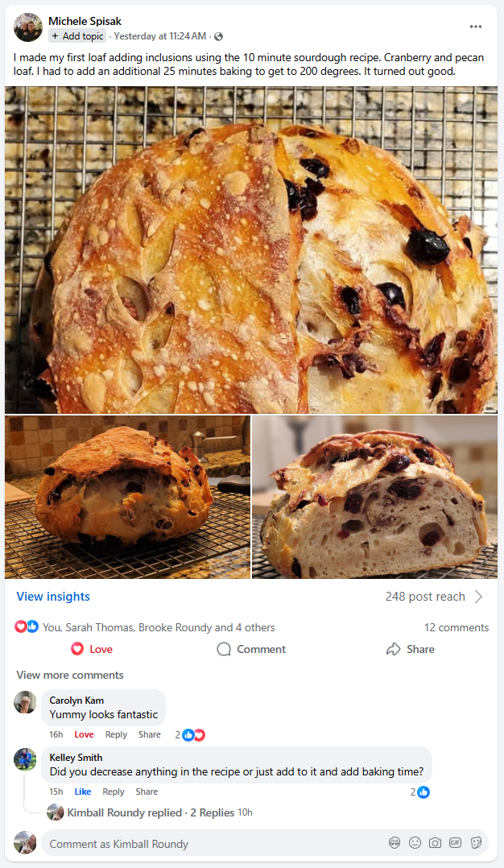Viewport: 504px width, 868px height.
Task: Click the Share button on the post
Action: pyautogui.click(x=411, y=649)
